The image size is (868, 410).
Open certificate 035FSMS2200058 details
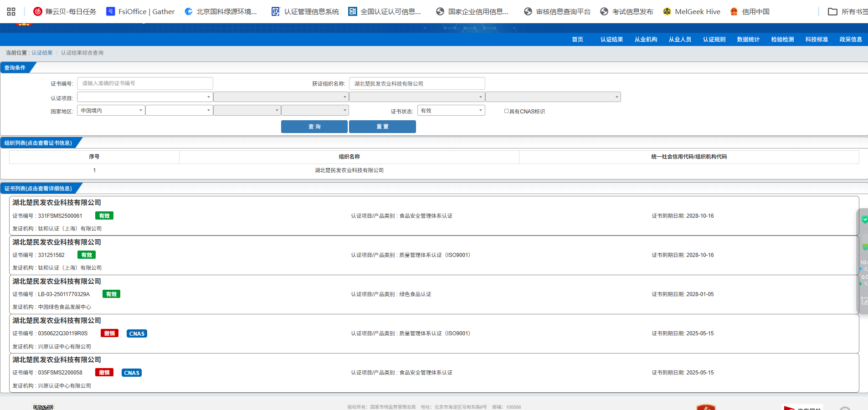(434, 373)
